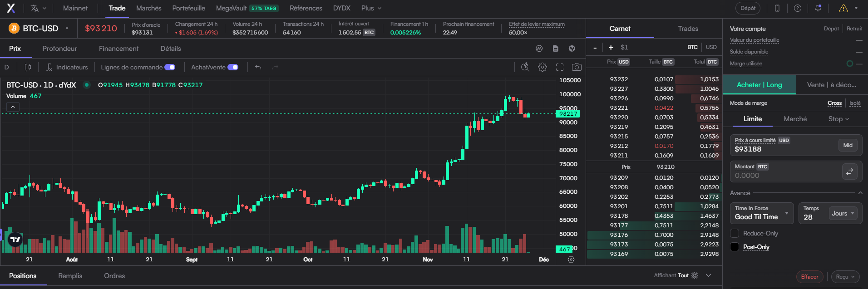
Task: Expand the Plus navigation menu
Action: click(x=371, y=8)
